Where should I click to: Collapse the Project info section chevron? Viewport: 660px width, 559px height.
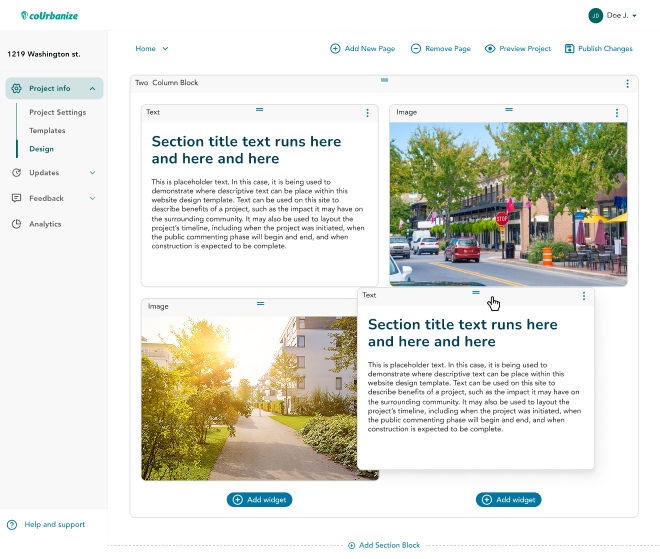tap(93, 88)
